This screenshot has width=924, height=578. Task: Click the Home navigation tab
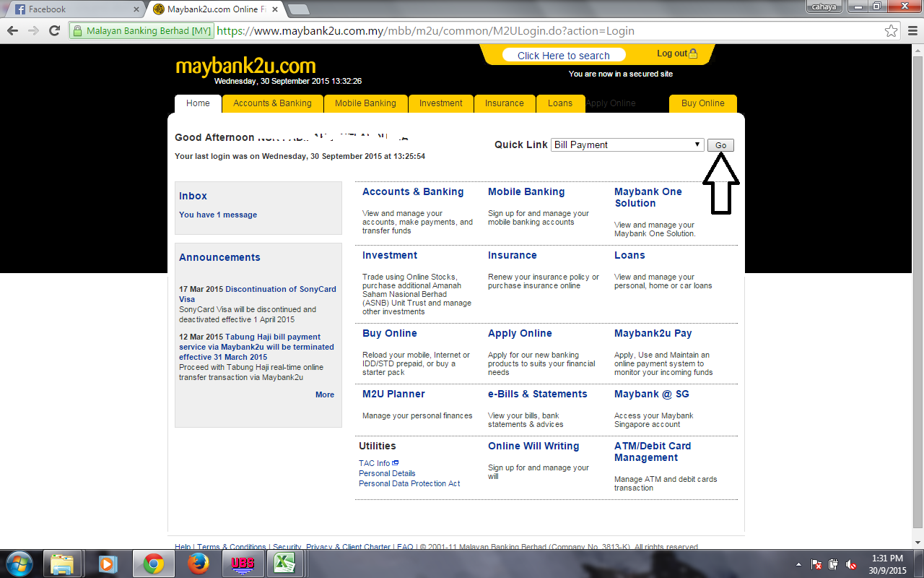pos(198,103)
